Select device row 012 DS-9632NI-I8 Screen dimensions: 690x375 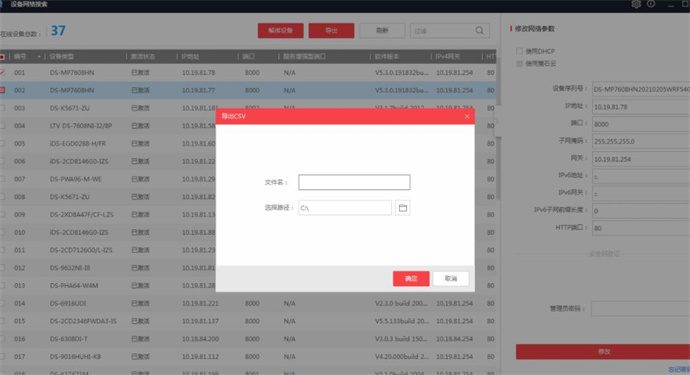pos(108,268)
